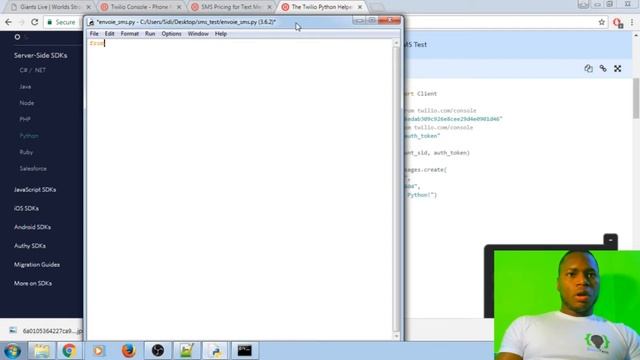Open PHP SDK link in sidebar
640x360 pixels.
point(25,119)
